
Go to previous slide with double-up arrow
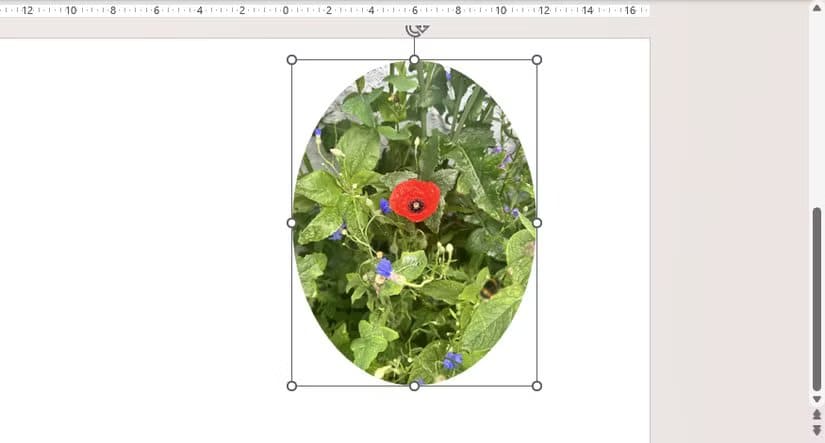tap(817, 415)
